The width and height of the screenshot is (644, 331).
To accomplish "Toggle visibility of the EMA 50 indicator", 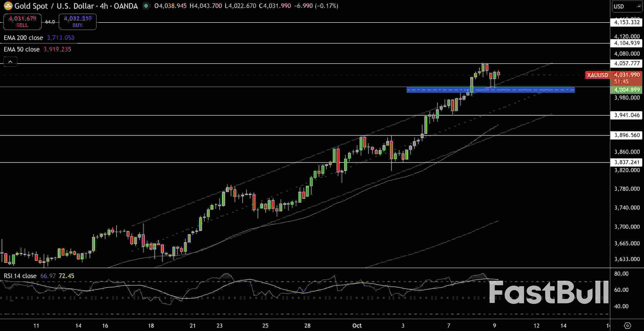I will coord(21,49).
